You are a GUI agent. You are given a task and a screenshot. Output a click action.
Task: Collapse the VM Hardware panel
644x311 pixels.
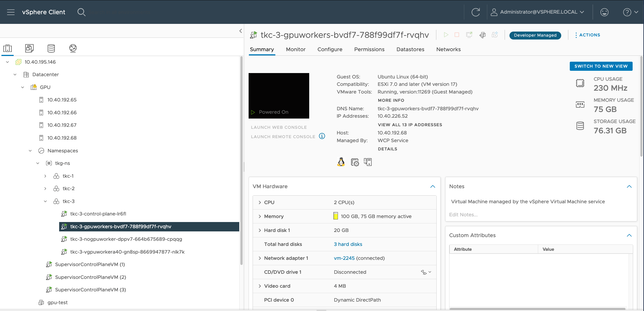(433, 186)
